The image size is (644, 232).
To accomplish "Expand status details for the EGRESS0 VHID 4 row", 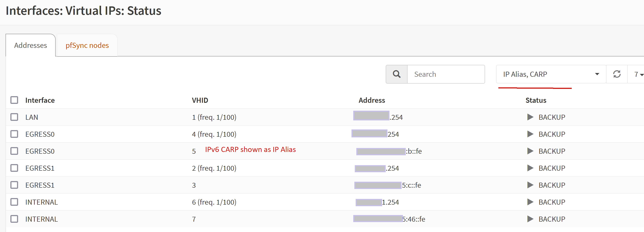I will (530, 134).
